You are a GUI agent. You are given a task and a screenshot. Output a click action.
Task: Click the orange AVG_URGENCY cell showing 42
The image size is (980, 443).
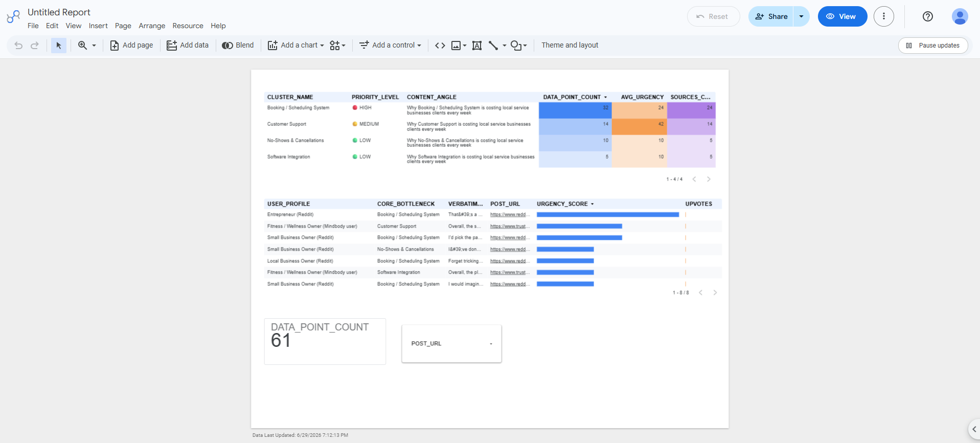pyautogui.click(x=640, y=127)
